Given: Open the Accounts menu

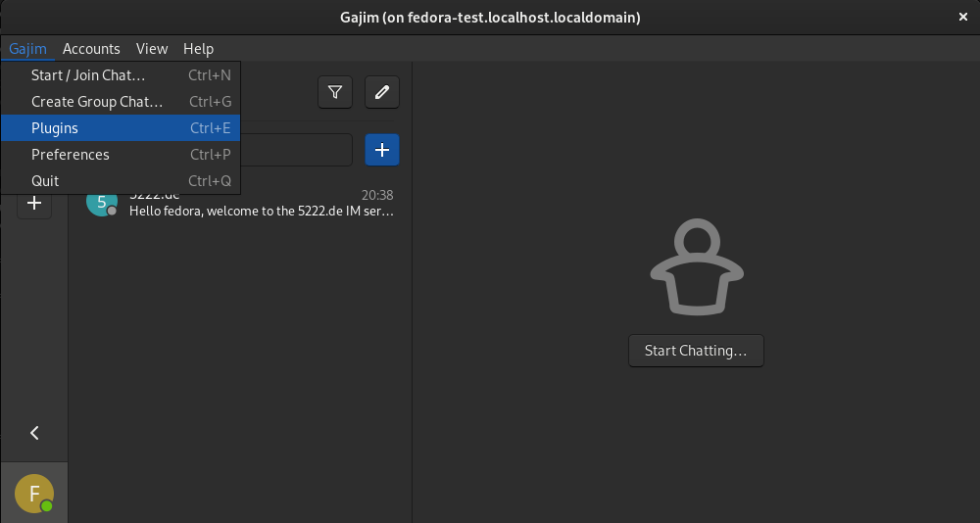Looking at the screenshot, I should coord(91,48).
